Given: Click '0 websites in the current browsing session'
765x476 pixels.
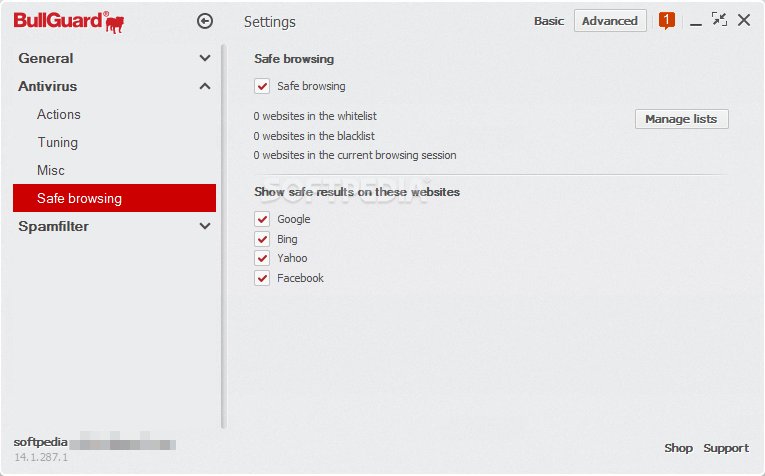Looking at the screenshot, I should click(355, 155).
